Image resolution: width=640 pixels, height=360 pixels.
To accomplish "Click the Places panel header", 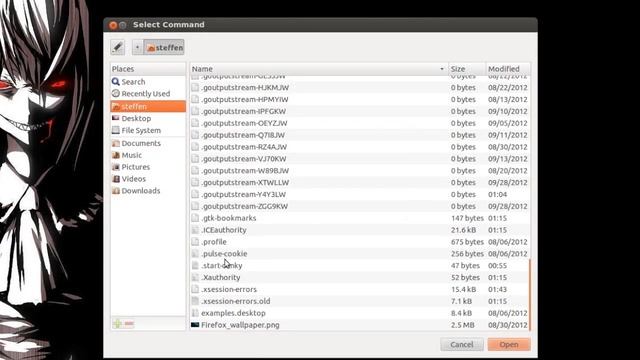I will [148, 69].
